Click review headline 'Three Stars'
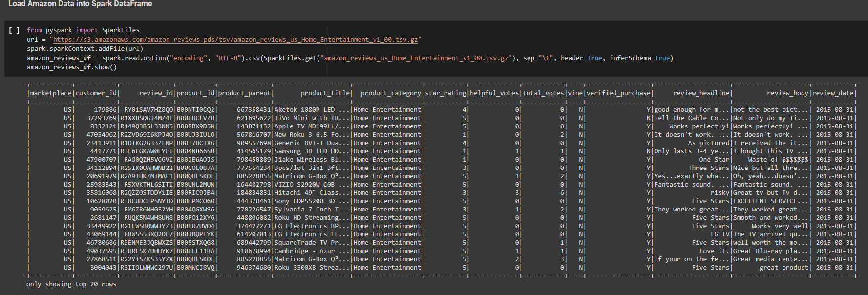The width and height of the screenshot is (868, 295). [709, 168]
